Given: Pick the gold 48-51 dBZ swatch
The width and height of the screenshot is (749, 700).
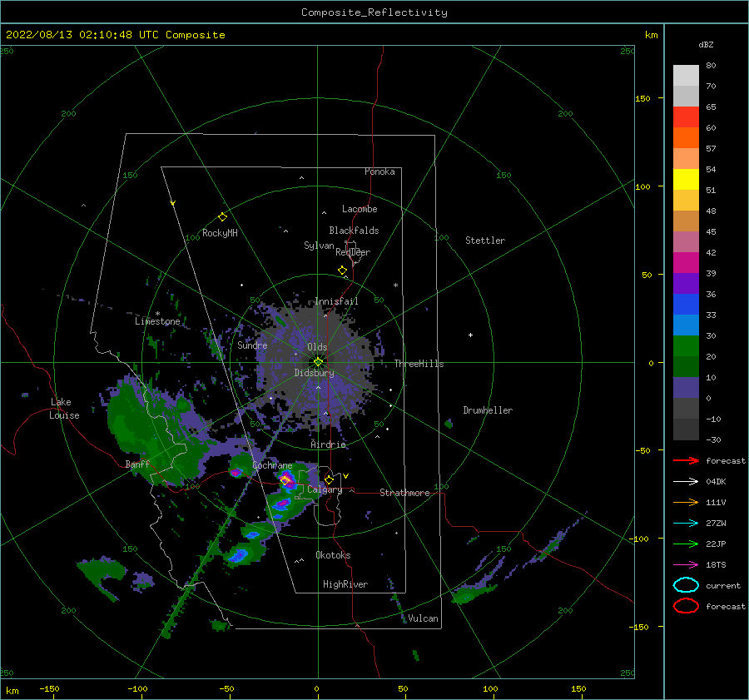Looking at the screenshot, I should pos(686,201).
